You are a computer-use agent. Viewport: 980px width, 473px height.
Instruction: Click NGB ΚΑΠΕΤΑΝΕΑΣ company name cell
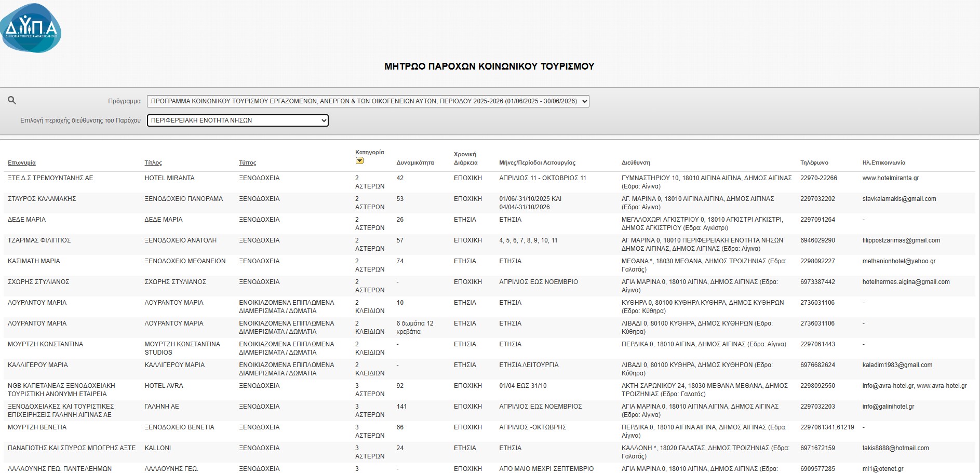click(61, 390)
